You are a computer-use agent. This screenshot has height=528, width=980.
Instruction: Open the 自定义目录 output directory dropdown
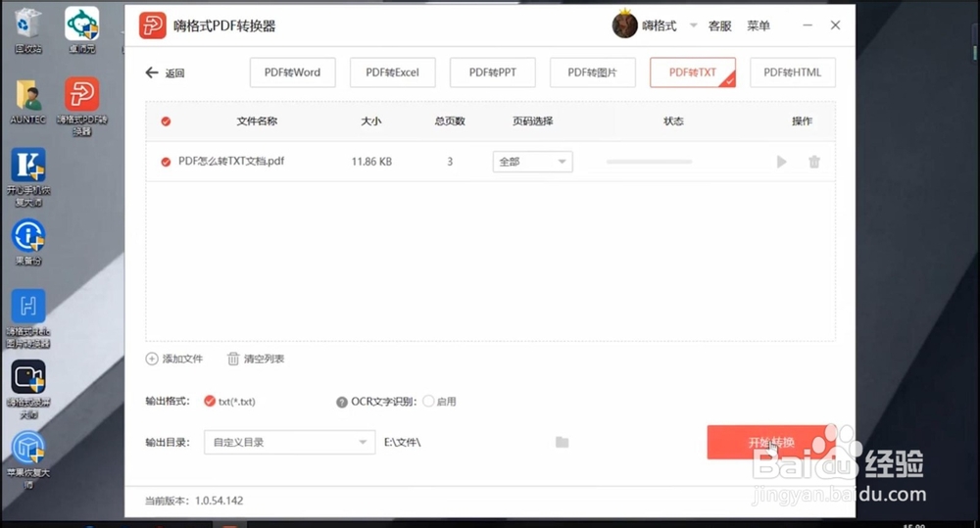289,442
